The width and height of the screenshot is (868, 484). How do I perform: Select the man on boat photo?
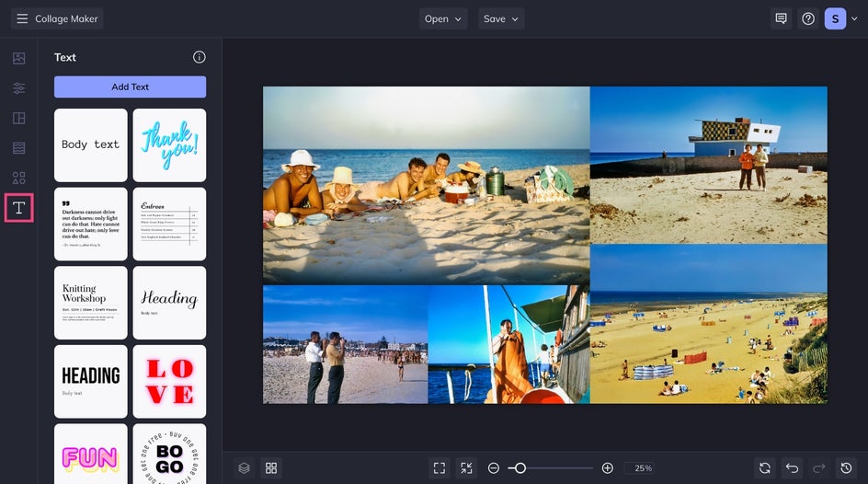508,344
